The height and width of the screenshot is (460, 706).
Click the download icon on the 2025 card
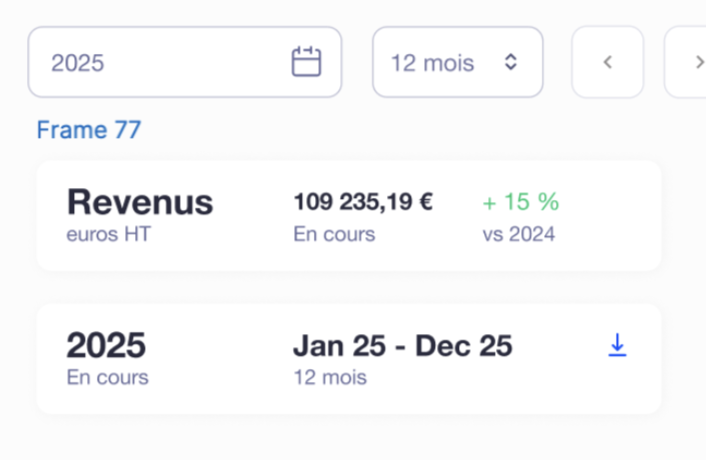click(617, 346)
